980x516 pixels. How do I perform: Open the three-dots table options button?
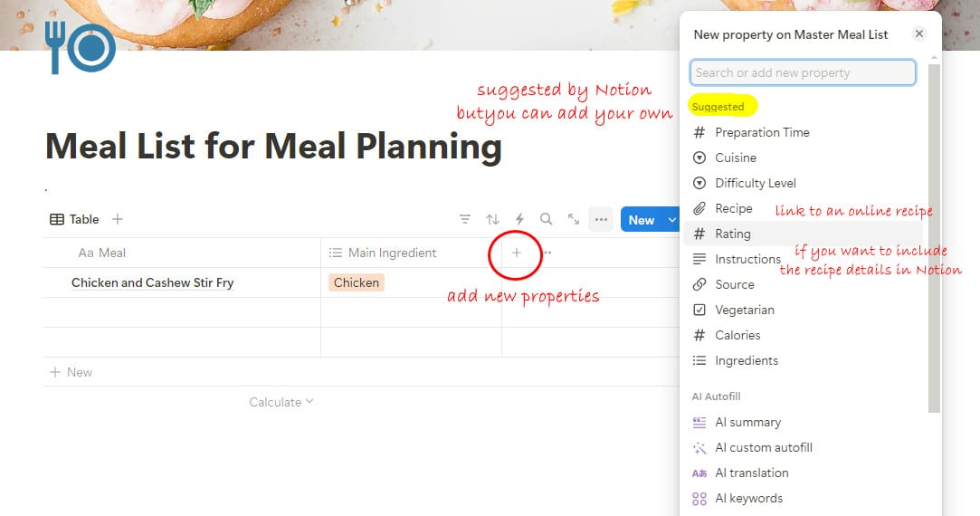[x=601, y=220]
